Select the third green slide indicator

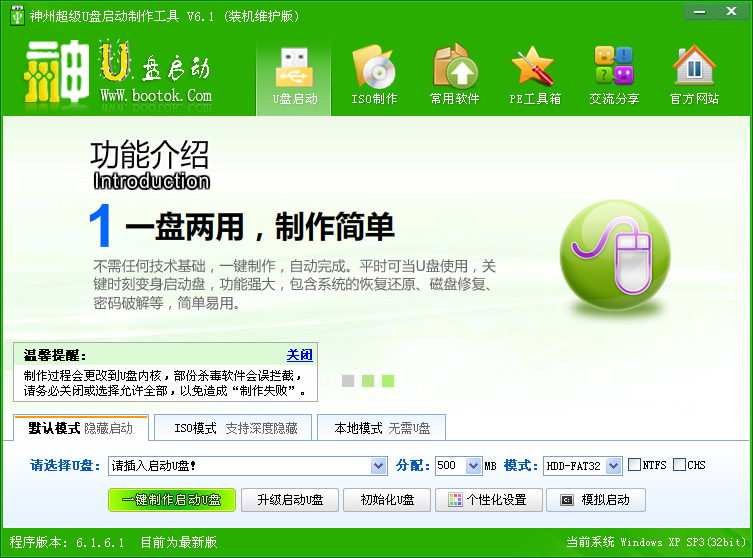tap(388, 381)
